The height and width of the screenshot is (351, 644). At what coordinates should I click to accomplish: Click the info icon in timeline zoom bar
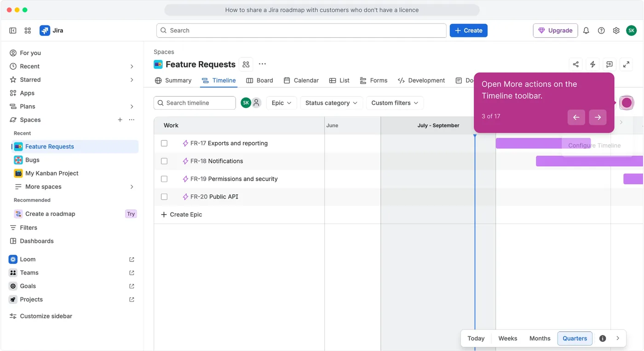click(603, 339)
